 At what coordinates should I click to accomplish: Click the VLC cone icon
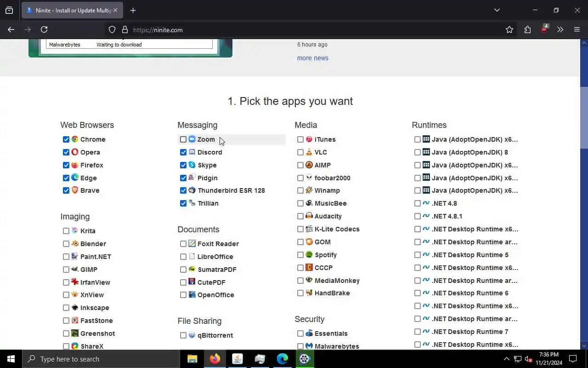(309, 152)
